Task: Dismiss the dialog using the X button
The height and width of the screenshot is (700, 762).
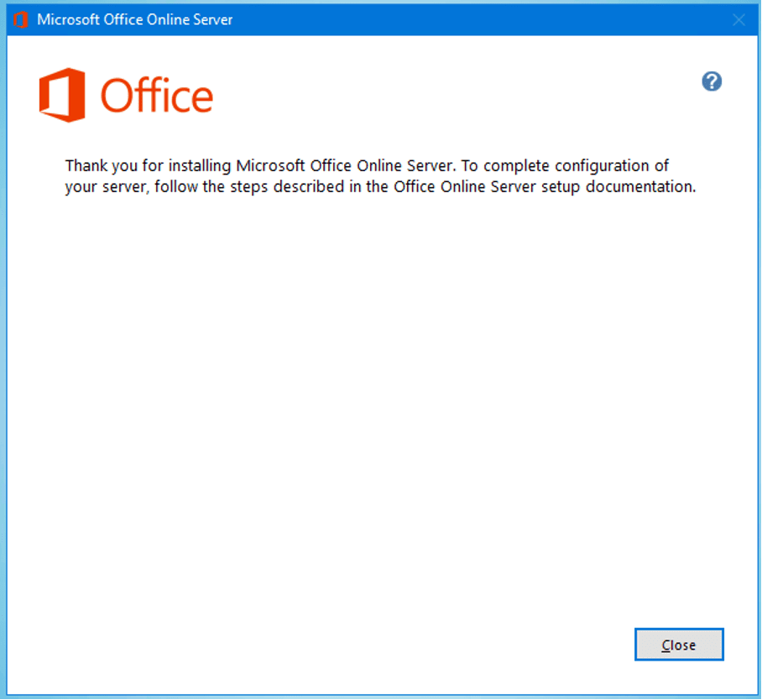Action: pos(738,19)
